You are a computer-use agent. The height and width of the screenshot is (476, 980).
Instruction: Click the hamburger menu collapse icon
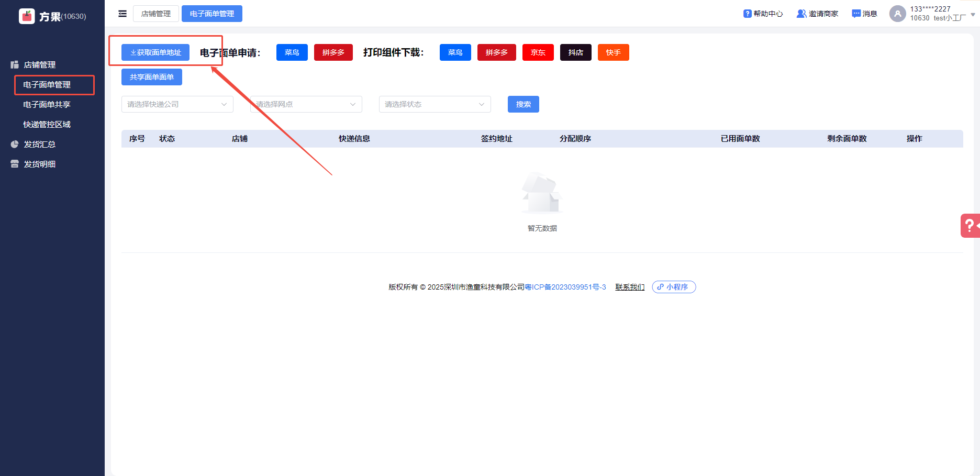(x=122, y=14)
